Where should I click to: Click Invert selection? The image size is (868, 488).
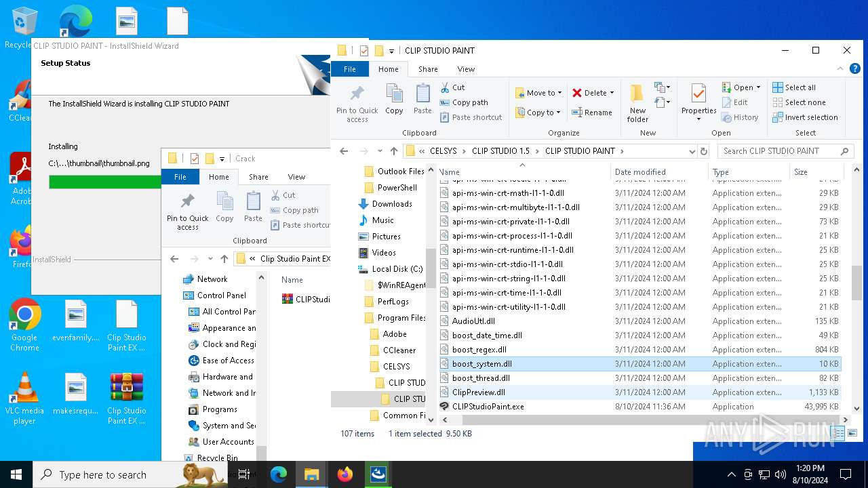point(805,117)
